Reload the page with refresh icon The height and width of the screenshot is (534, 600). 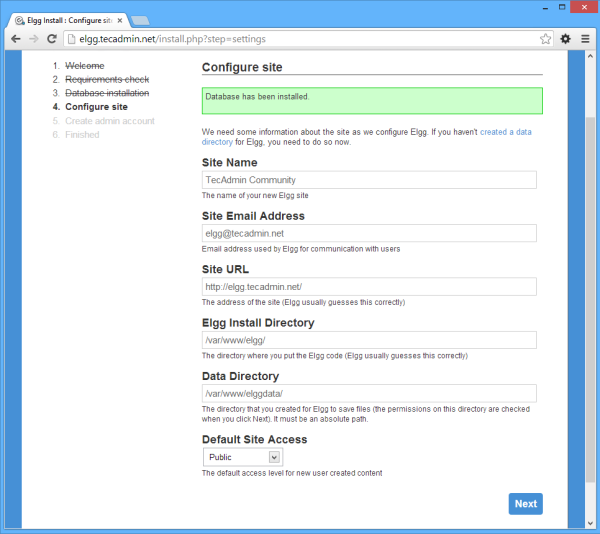pos(52,39)
